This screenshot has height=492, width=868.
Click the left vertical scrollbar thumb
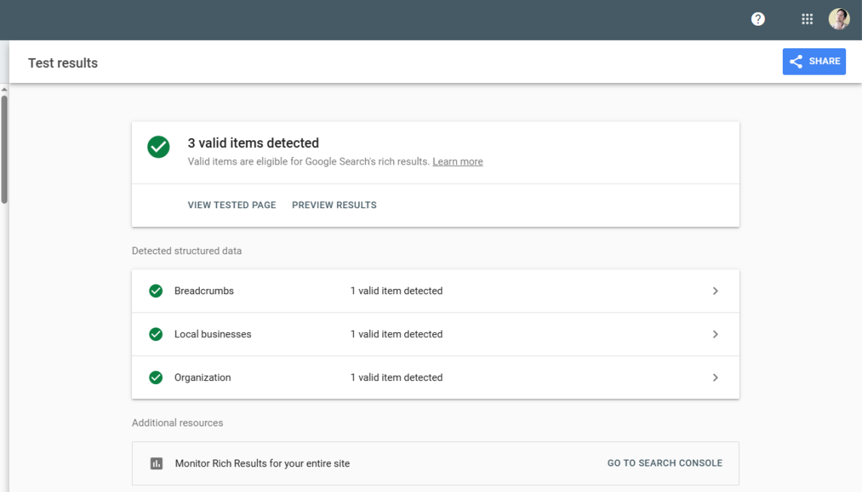[5, 149]
